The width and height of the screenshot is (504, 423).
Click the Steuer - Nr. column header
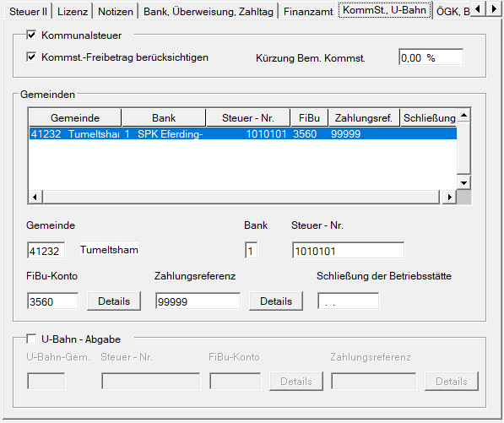pos(248,118)
